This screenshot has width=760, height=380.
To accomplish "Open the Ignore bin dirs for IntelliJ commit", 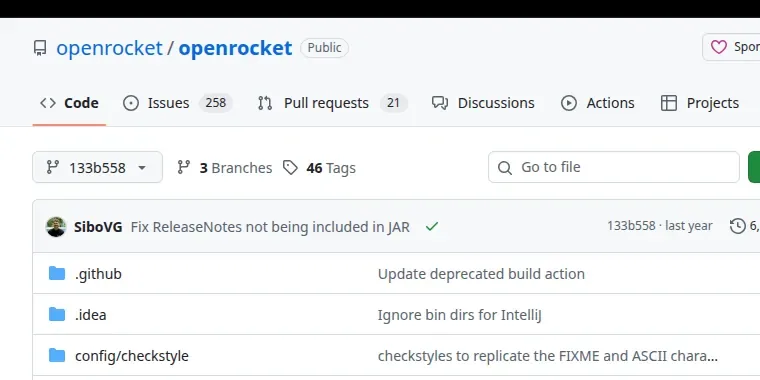I will 459,315.
